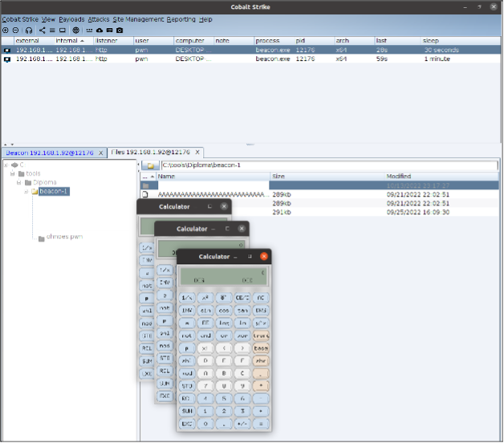Click the folder-up icon beside the path field
Screen dimensions: 504x443
(x=150, y=165)
